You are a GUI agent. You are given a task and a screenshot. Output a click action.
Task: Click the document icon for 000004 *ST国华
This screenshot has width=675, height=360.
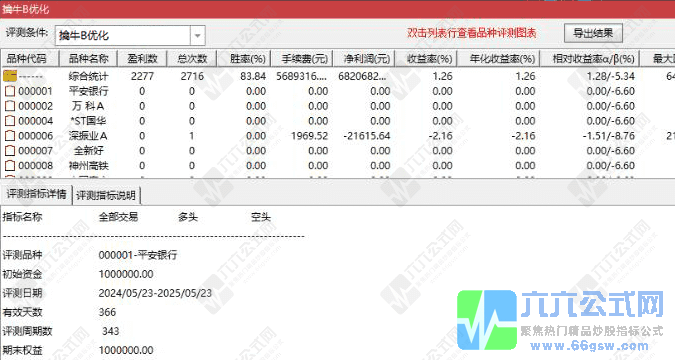10,121
